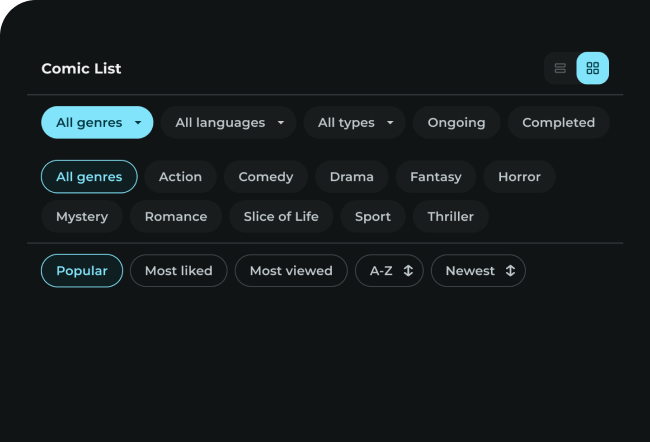Image resolution: width=650 pixels, height=442 pixels.
Task: Switch to list view layout
Action: (x=560, y=68)
